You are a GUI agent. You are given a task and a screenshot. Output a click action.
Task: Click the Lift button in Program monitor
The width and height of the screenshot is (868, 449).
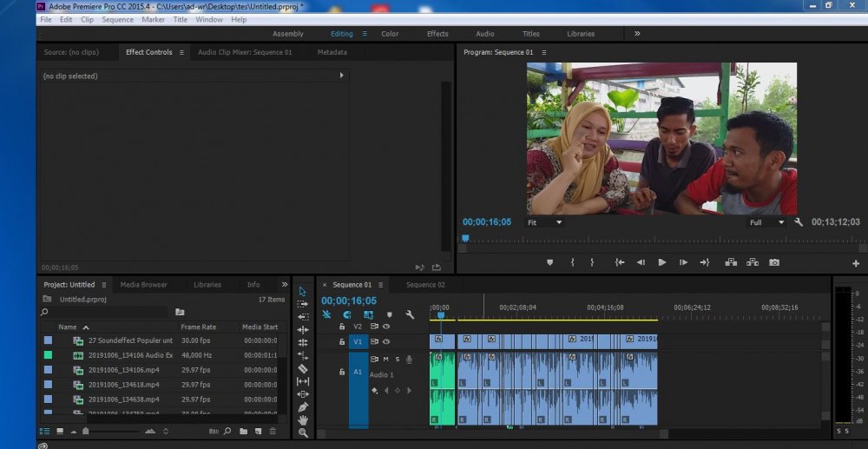(x=731, y=262)
